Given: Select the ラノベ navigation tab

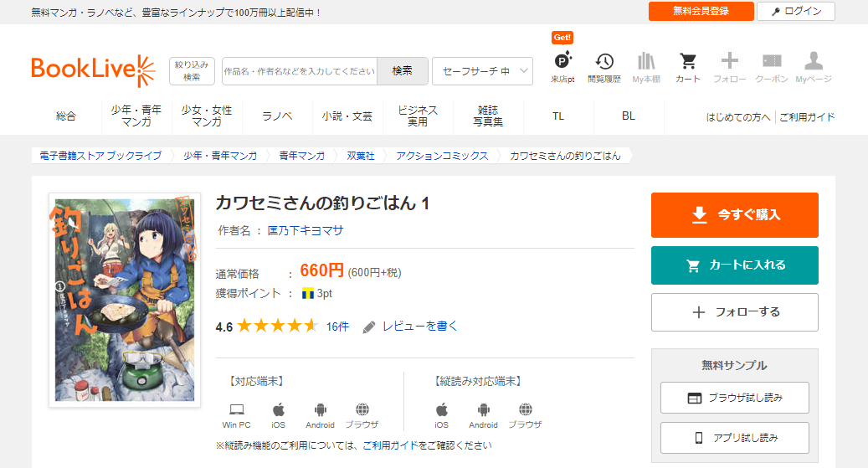Looking at the screenshot, I should [x=277, y=116].
